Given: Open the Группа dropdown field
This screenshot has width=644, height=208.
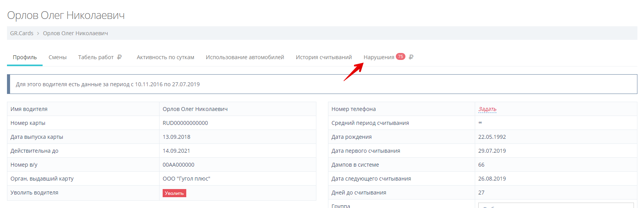Looking at the screenshot, I should (x=556, y=205).
